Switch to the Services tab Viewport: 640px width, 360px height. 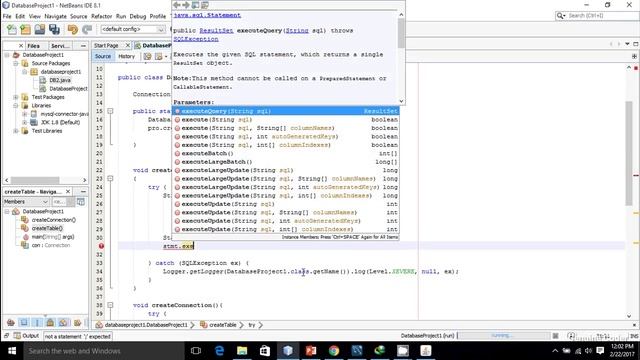pos(60,46)
